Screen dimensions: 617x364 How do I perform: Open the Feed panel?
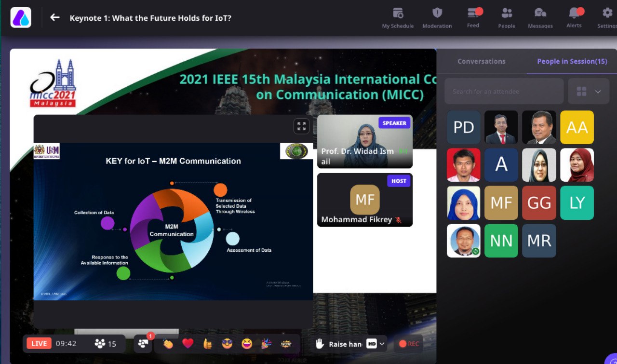pyautogui.click(x=473, y=18)
